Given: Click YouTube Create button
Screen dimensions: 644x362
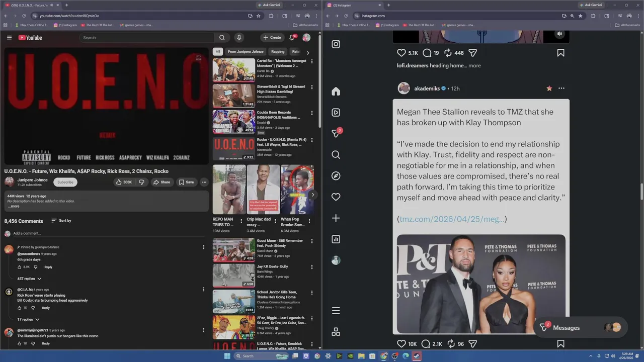Looking at the screenshot, I should point(272,38).
